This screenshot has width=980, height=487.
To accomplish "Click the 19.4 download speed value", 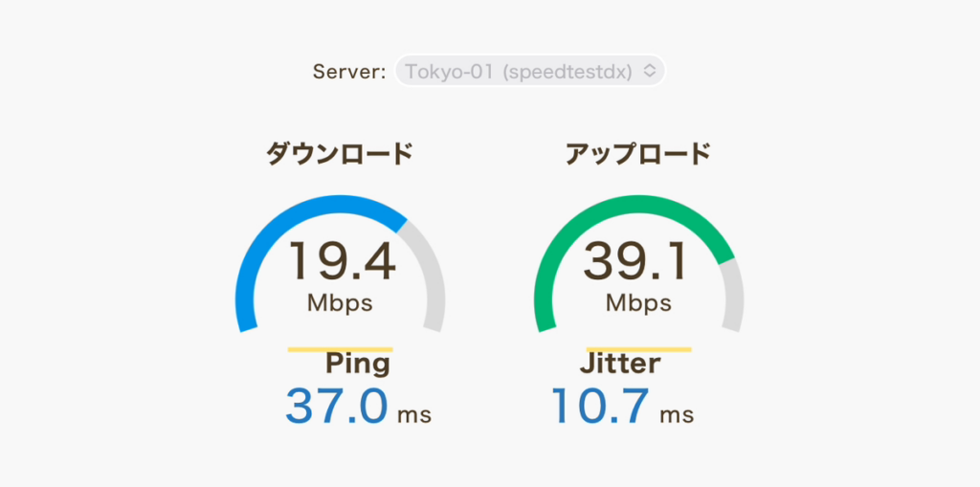I will pyautogui.click(x=342, y=262).
